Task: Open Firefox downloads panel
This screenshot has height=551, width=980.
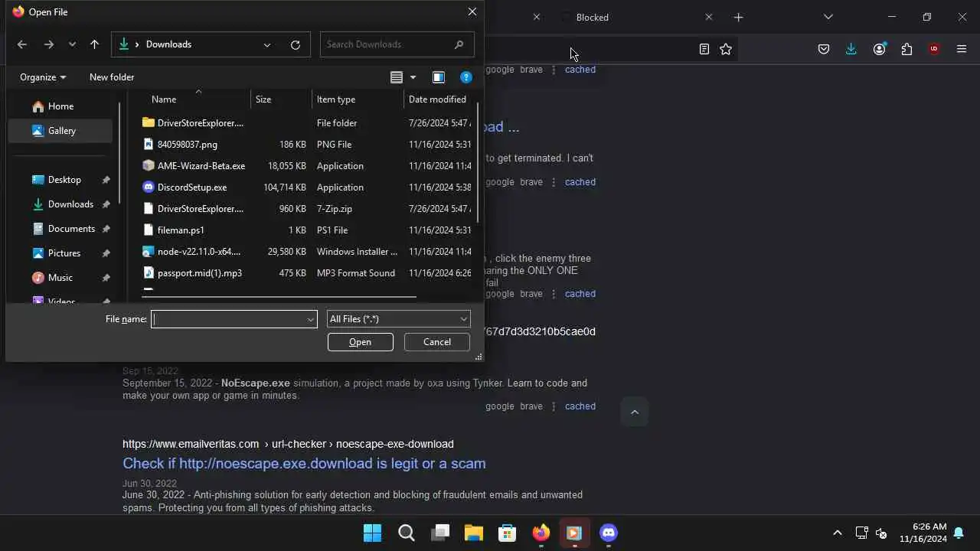Action: click(x=851, y=49)
